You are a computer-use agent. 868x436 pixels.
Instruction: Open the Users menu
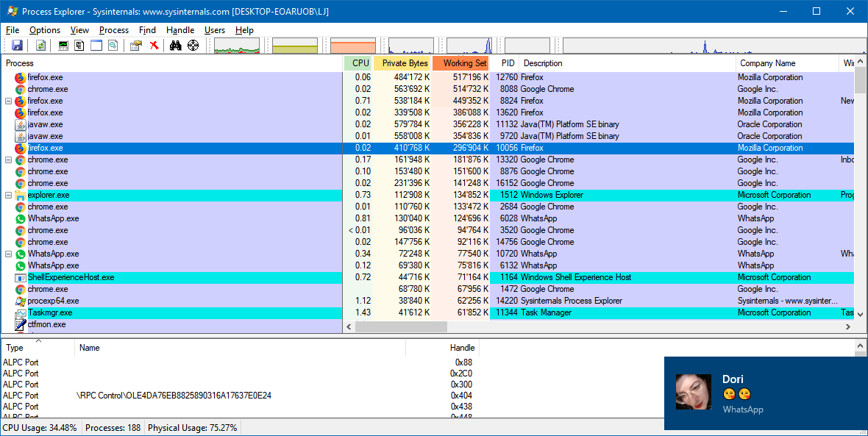[215, 30]
